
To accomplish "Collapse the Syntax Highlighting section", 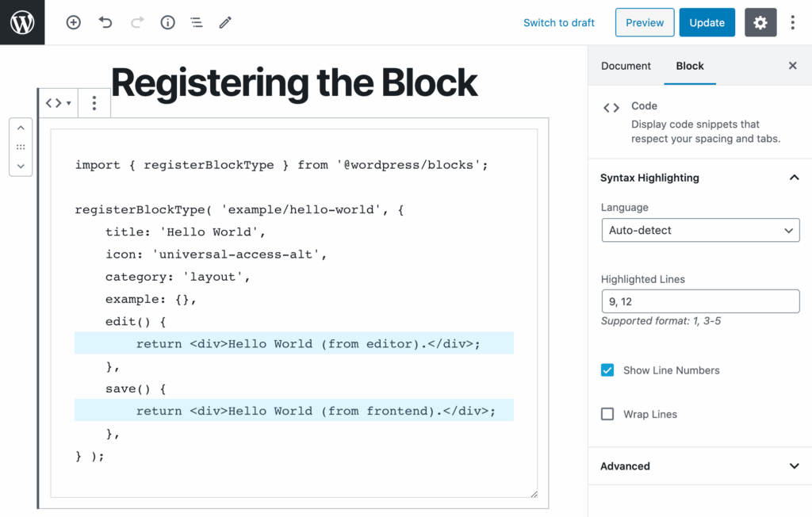I will [794, 178].
